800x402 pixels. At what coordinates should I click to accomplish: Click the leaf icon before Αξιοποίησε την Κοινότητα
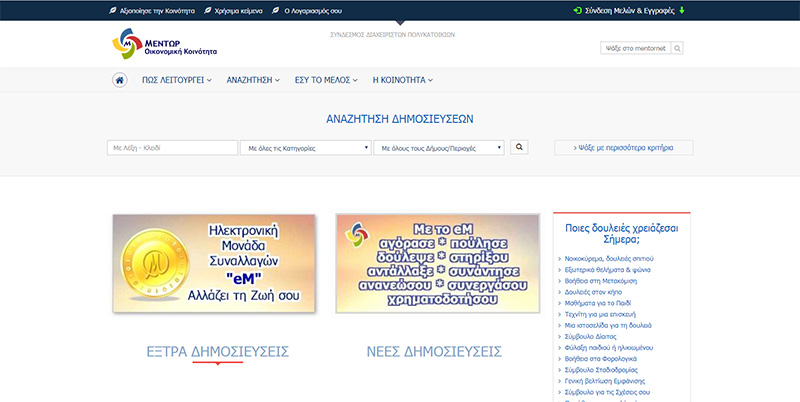click(x=113, y=10)
